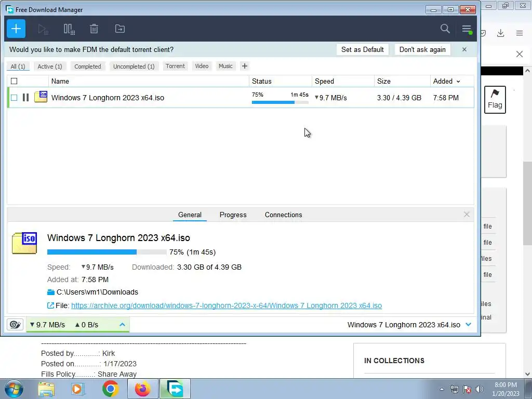Expand the speed panel chevron in status bar
532x399 pixels.
tap(122, 325)
